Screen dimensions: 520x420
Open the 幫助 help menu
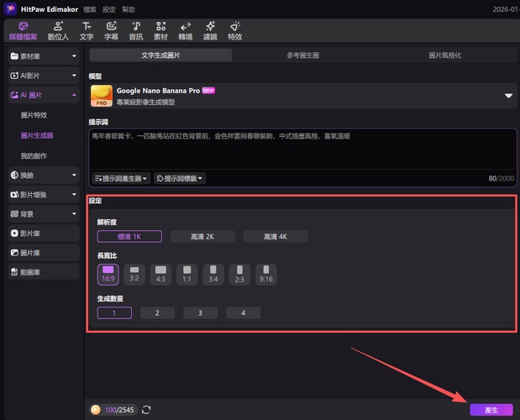click(x=129, y=9)
